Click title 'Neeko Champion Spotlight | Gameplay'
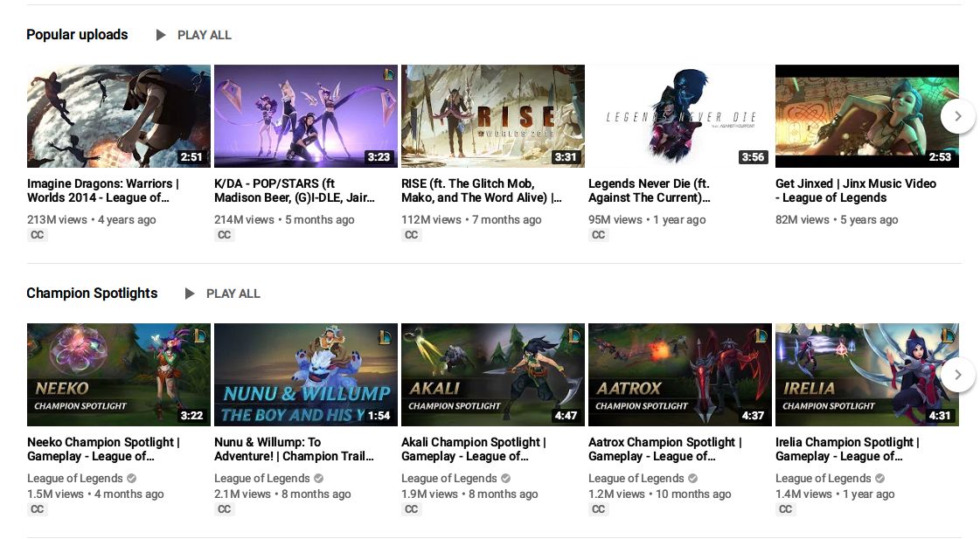 (103, 449)
